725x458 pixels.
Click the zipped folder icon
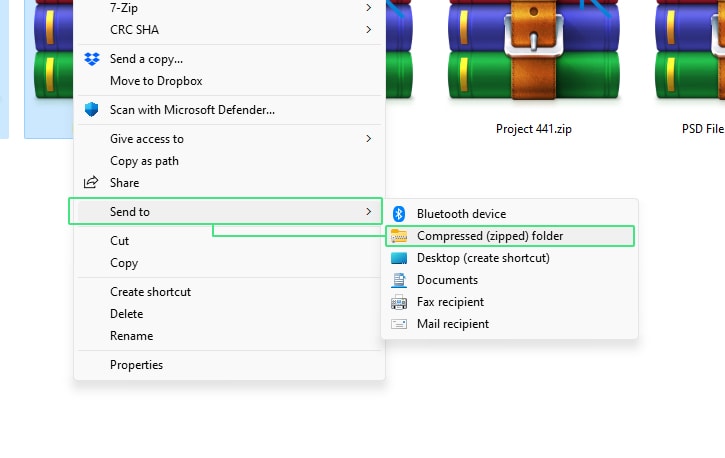(399, 236)
